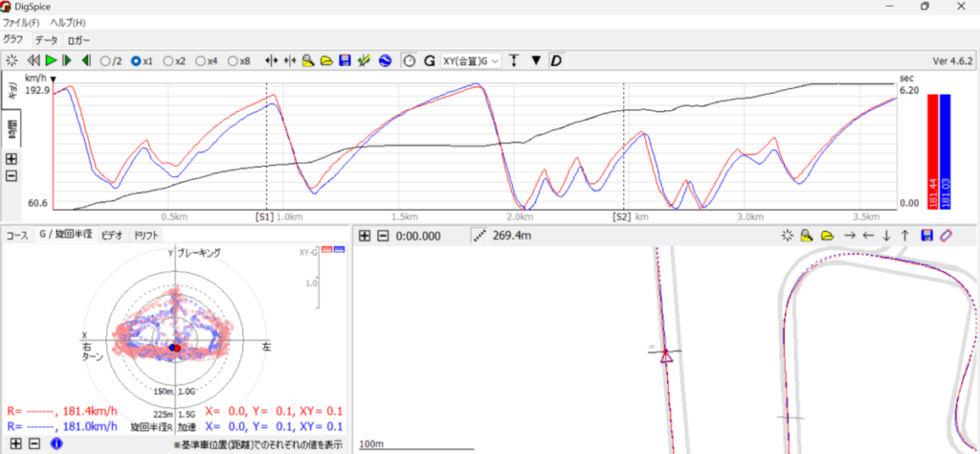Screen dimensions: 980x454
Task: Click the plus expand button left of graph
Action: click(11, 159)
